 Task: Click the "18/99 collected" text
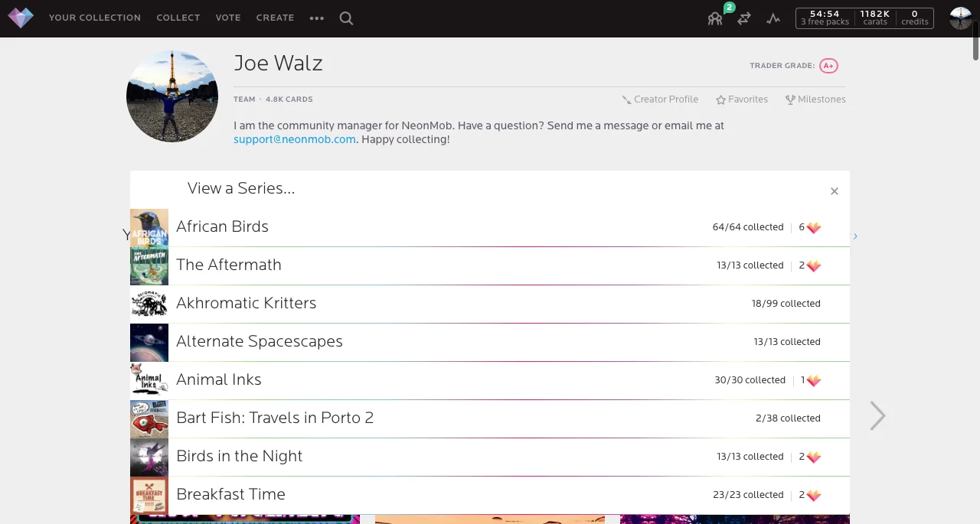tap(786, 304)
